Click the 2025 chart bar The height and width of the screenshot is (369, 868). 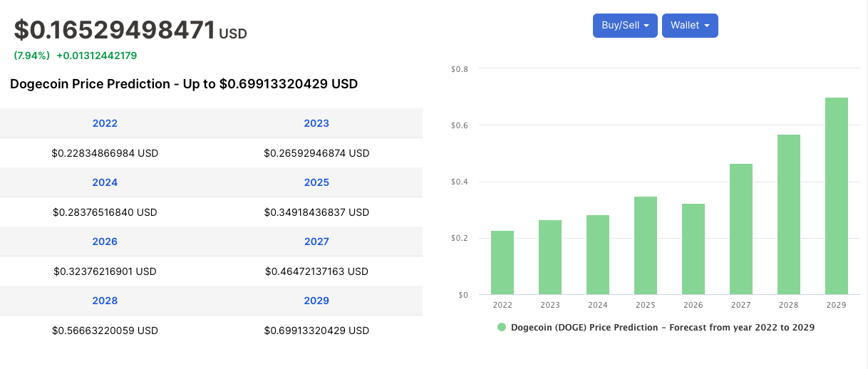tap(646, 245)
